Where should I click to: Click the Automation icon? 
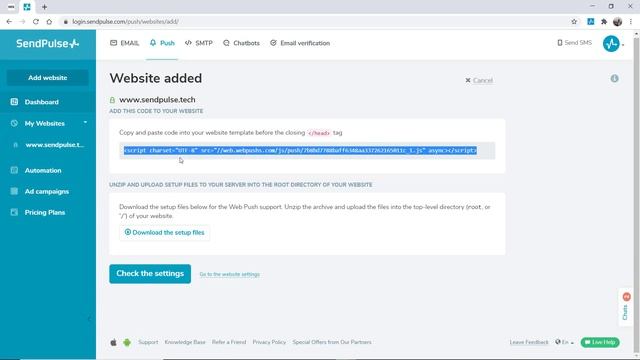tap(14, 170)
